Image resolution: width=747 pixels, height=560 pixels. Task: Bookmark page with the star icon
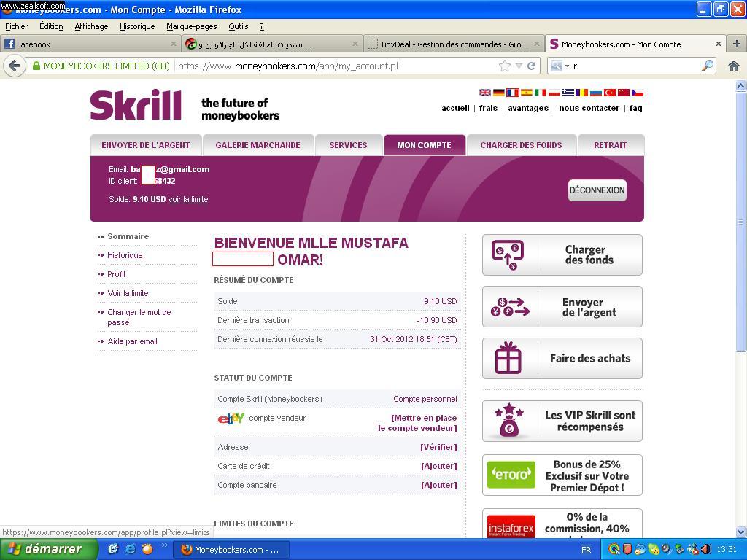point(505,66)
